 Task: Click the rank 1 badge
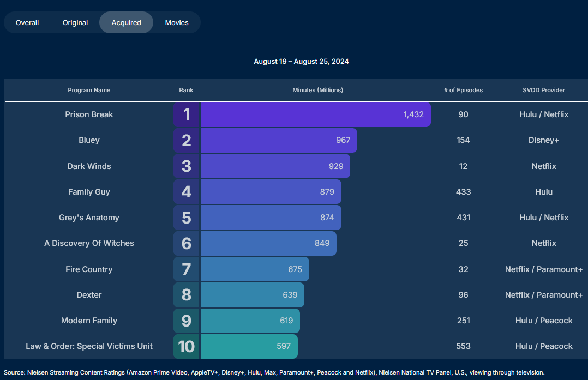(187, 114)
